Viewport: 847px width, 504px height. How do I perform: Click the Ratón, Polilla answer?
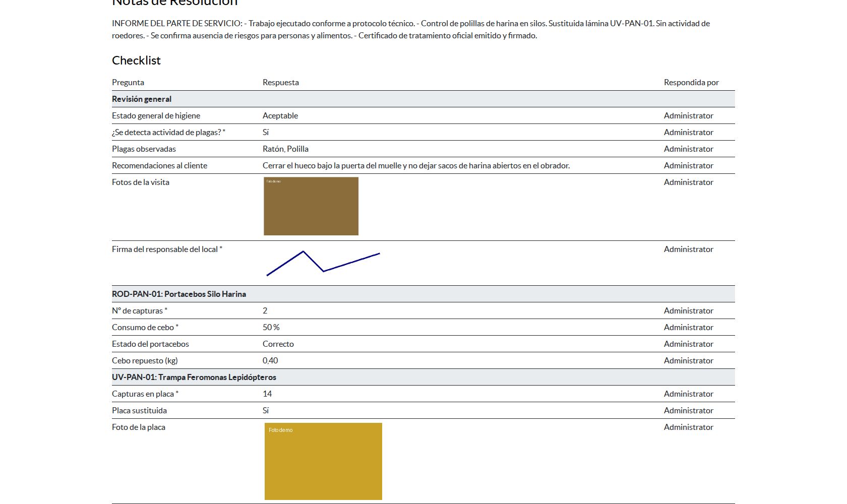[285, 149]
